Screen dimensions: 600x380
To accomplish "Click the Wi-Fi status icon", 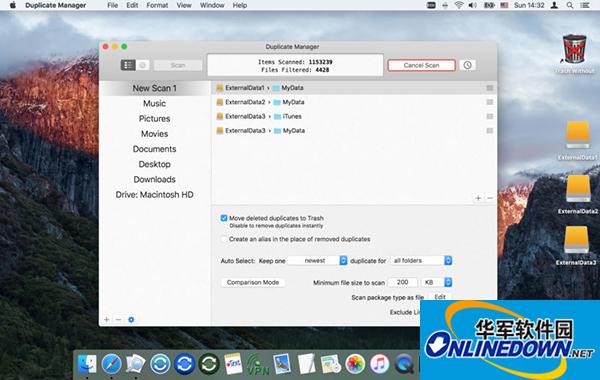I will point(459,5).
